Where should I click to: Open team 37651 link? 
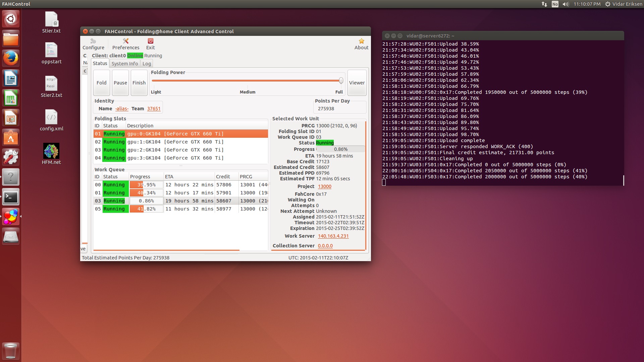tap(154, 109)
